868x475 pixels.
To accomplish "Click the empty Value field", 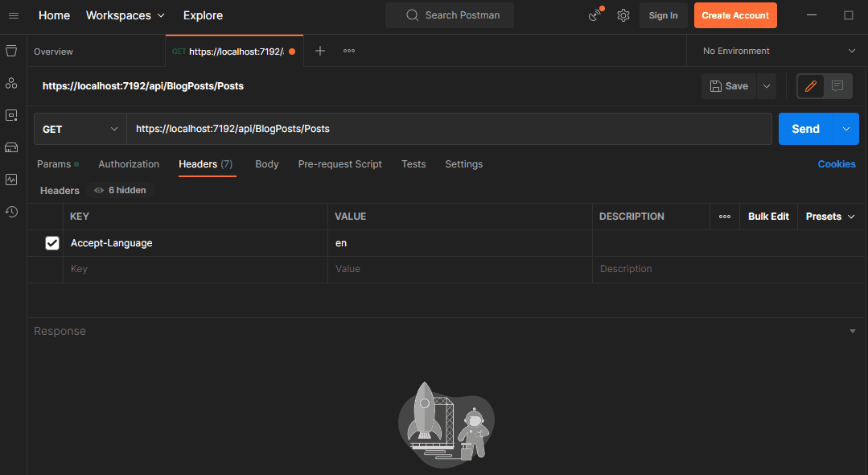I will tap(460, 269).
